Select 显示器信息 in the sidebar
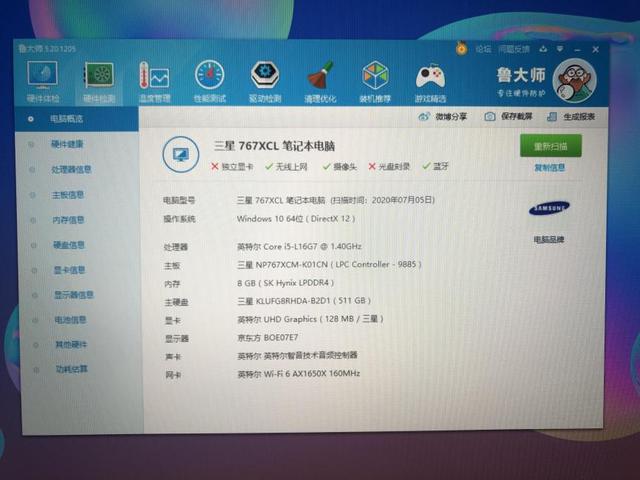 pos(74,295)
